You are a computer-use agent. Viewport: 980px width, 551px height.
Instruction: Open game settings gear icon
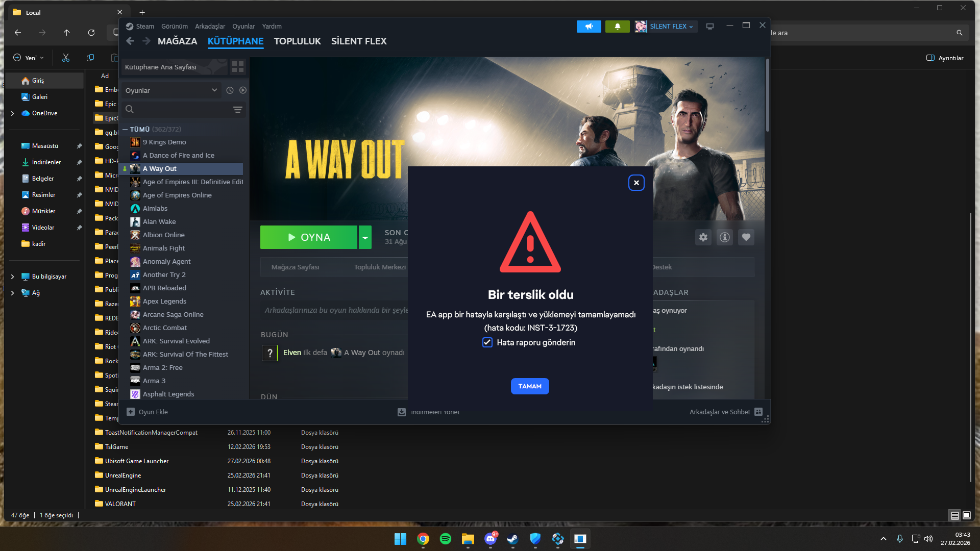coord(703,237)
